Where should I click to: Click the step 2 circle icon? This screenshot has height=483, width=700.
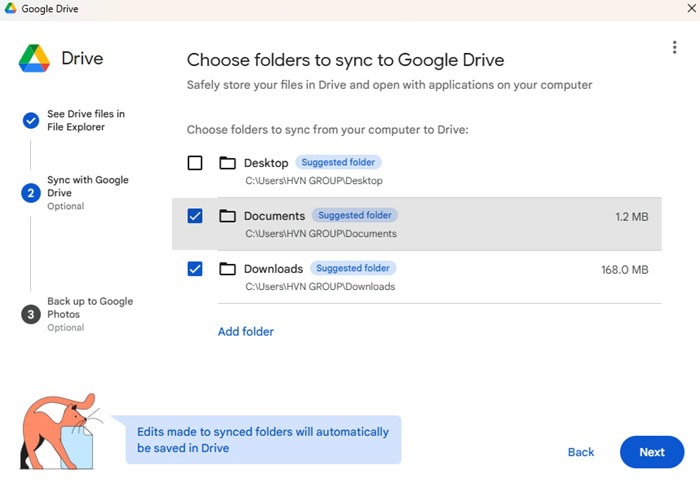click(31, 193)
